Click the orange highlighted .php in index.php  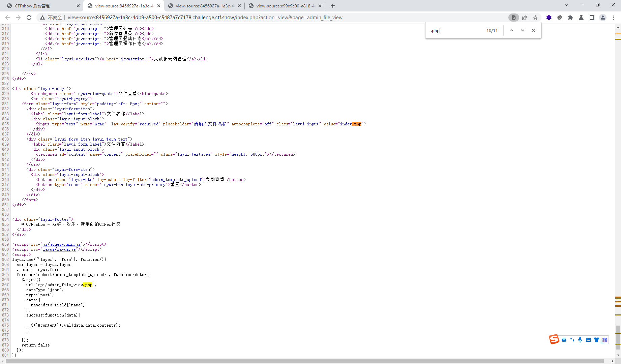point(357,124)
